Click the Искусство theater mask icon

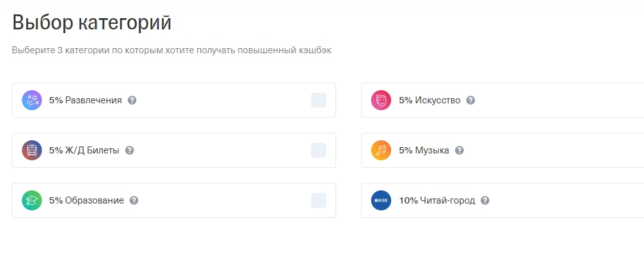point(381,100)
